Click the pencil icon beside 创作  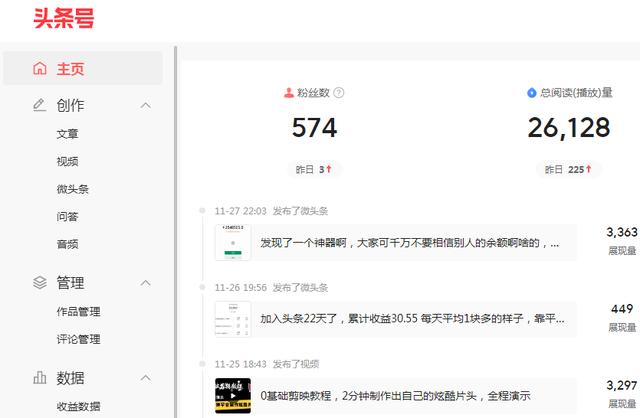coord(39,105)
